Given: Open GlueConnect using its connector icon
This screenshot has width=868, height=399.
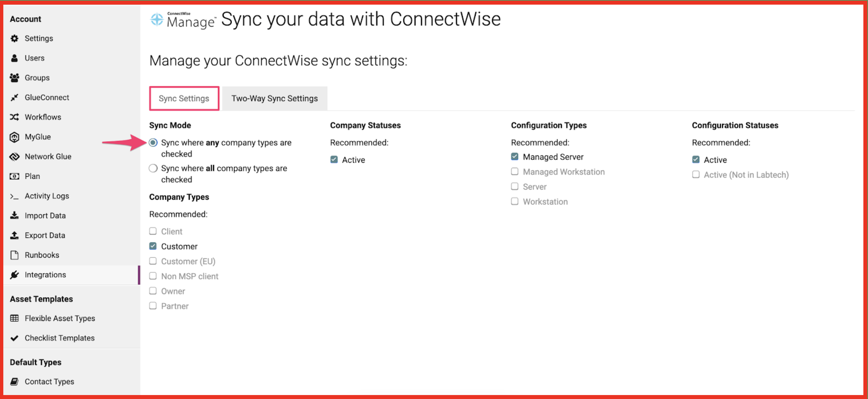Looking at the screenshot, I should pyautogui.click(x=14, y=97).
